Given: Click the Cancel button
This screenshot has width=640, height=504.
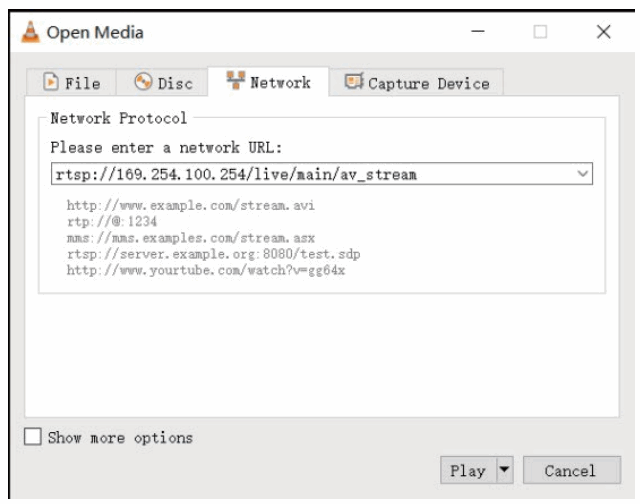Looking at the screenshot, I should [569, 469].
